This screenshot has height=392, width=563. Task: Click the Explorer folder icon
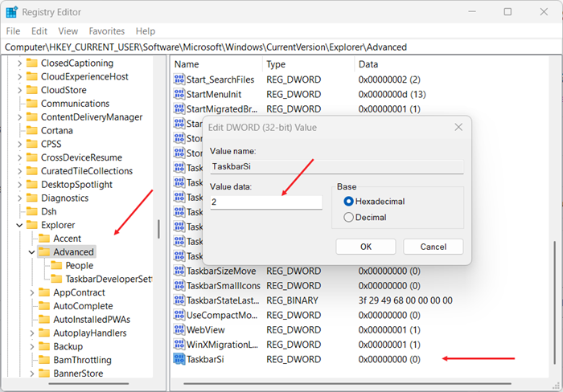coord(32,225)
